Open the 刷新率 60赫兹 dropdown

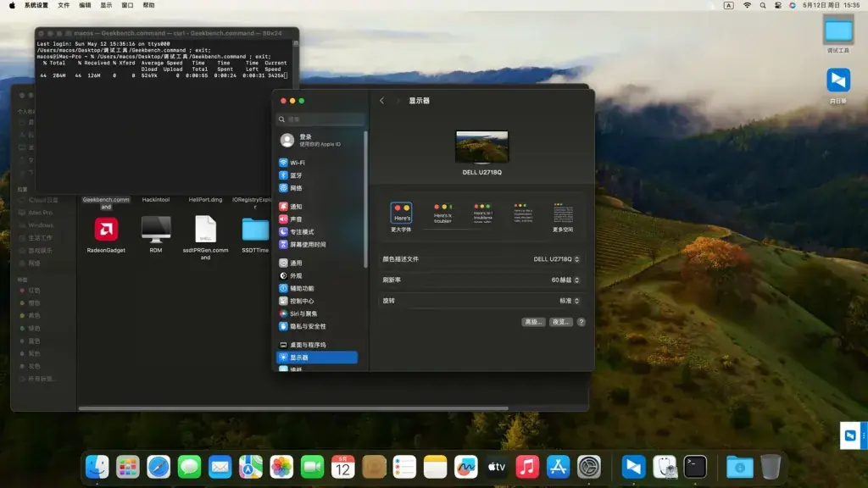(565, 280)
